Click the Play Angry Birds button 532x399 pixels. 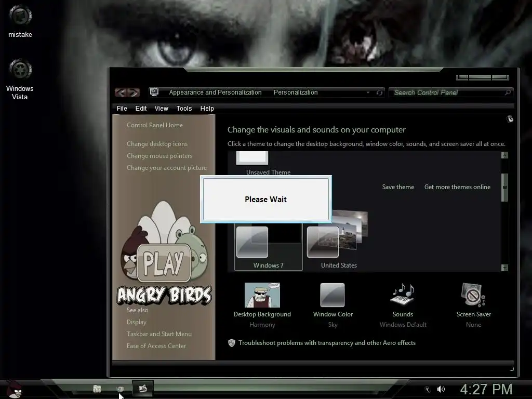coord(164,263)
